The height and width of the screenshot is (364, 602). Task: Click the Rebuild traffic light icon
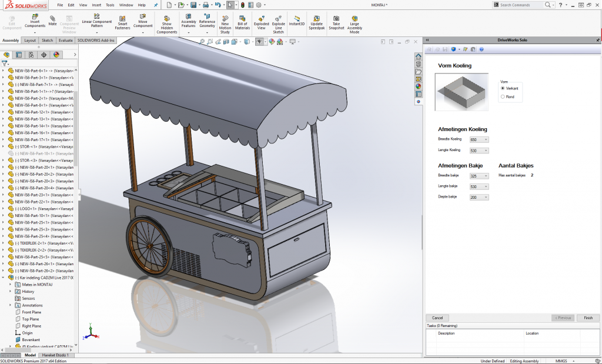[x=243, y=5]
